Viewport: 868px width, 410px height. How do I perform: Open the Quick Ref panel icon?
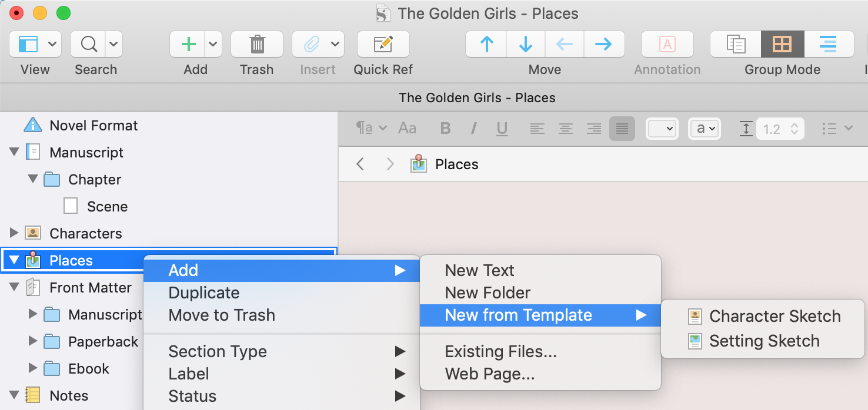(383, 44)
